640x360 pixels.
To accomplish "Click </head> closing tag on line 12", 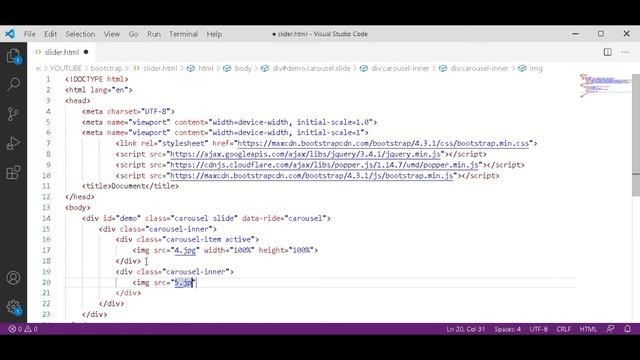I will point(80,197).
